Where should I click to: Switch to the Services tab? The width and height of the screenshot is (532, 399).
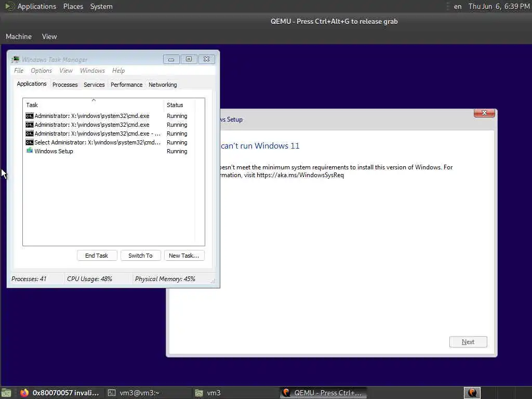[94, 85]
